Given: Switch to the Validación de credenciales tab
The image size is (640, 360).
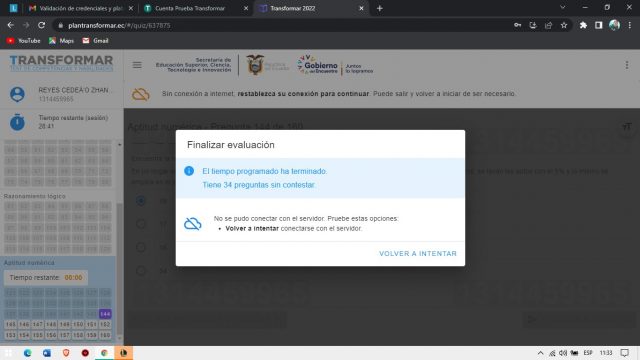Looking at the screenshot, I should [81, 8].
